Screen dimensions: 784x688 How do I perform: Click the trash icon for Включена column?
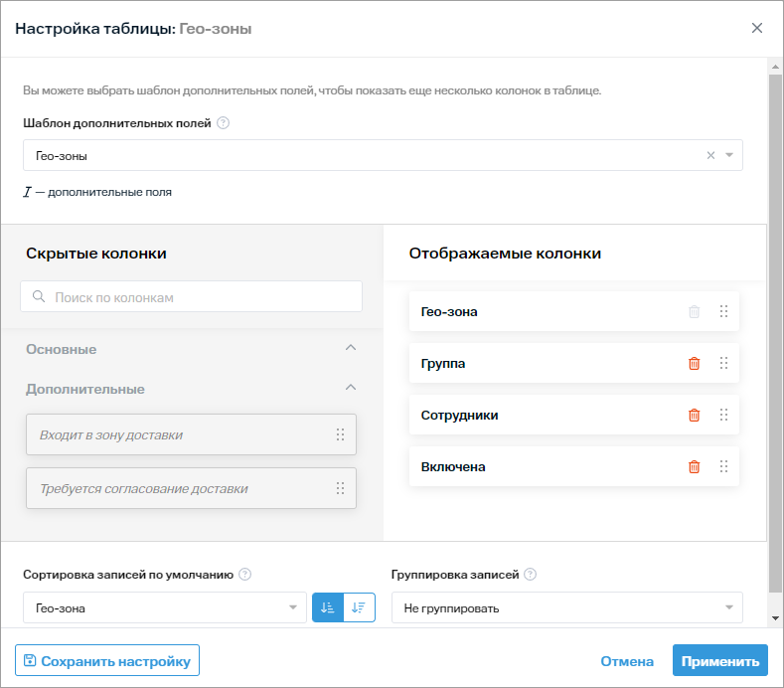coord(694,467)
